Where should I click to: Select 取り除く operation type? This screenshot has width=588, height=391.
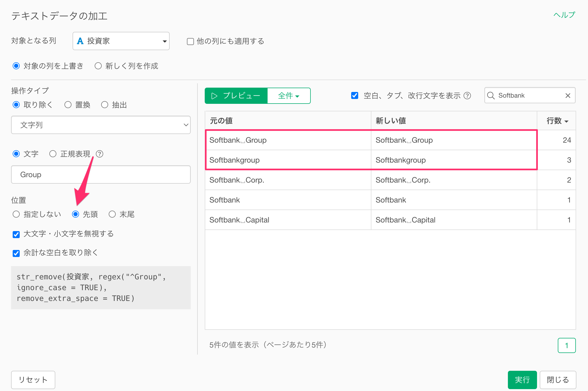[16, 105]
